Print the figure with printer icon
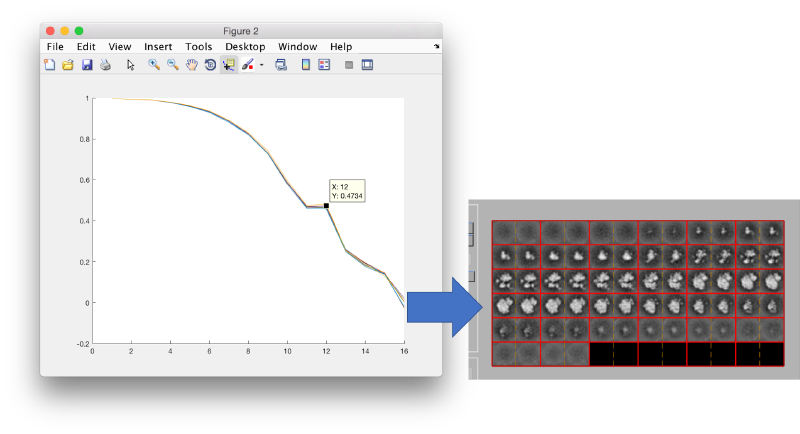The image size is (800, 434). (x=105, y=65)
